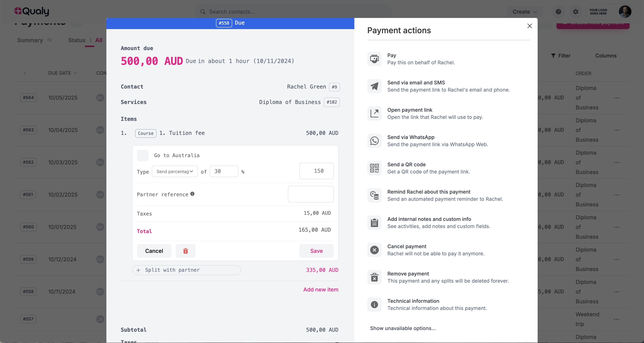Image resolution: width=644 pixels, height=343 pixels.
Task: Click payment ID #563 in table
Action: click(28, 130)
